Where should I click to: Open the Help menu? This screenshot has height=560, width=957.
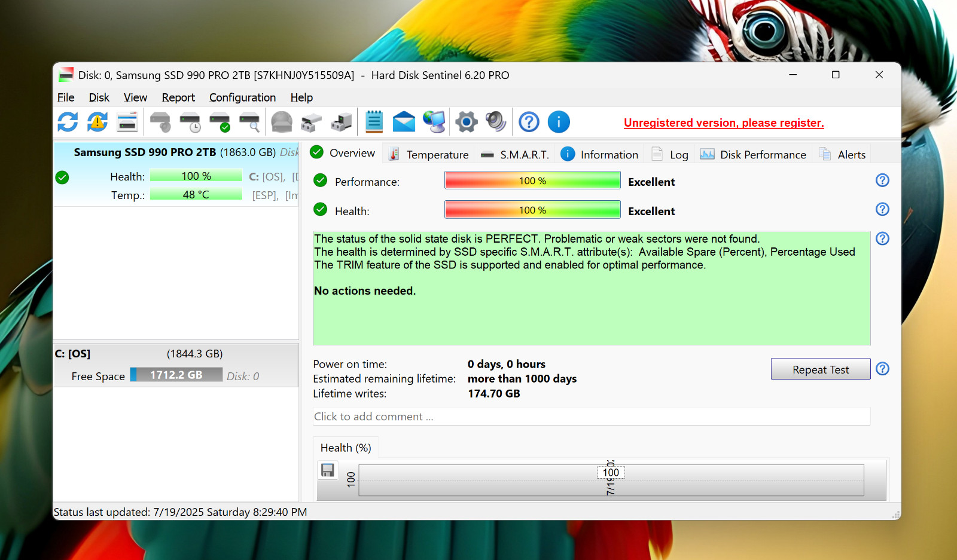(301, 97)
